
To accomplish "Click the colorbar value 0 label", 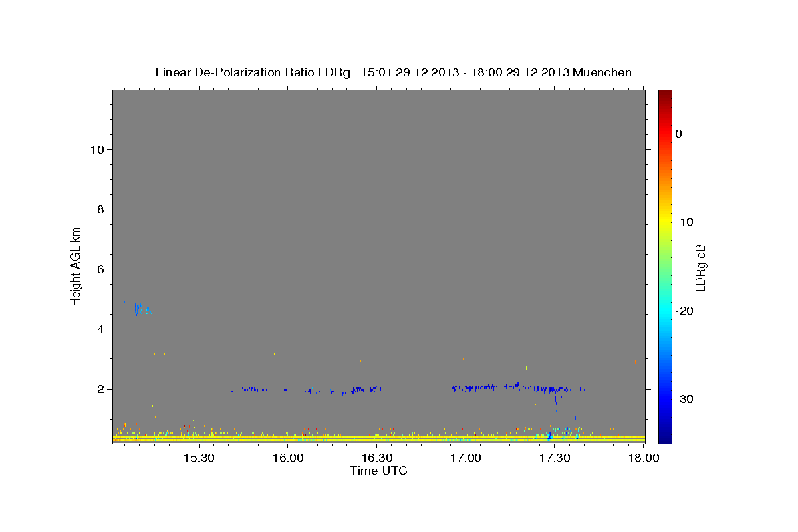I will tap(678, 134).
